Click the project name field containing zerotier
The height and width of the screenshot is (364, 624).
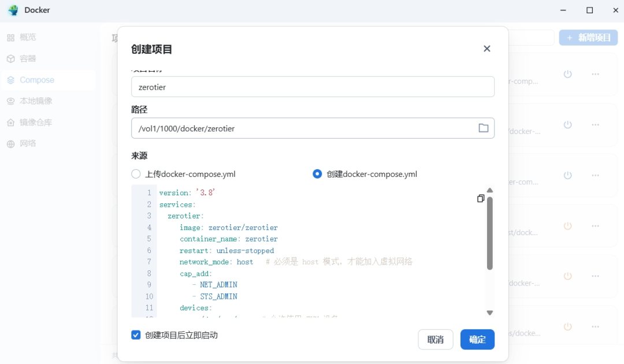click(x=312, y=87)
